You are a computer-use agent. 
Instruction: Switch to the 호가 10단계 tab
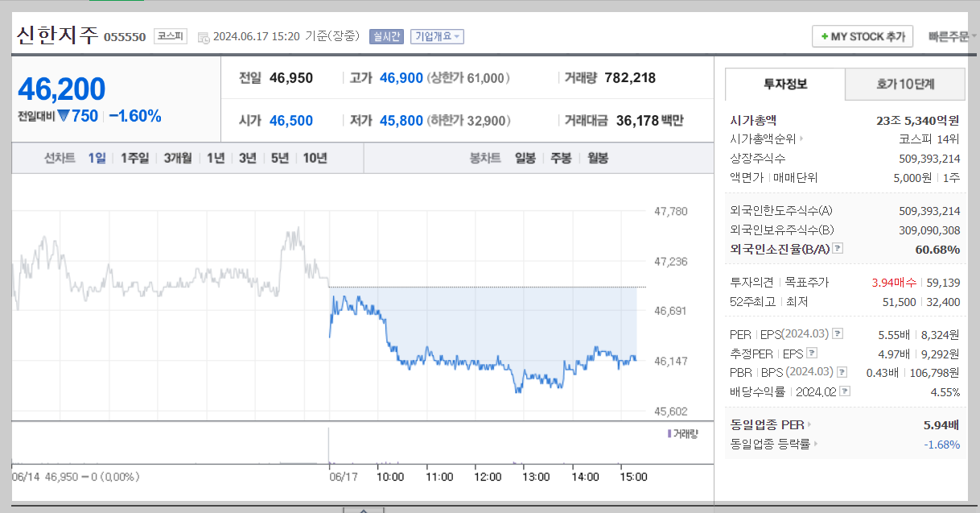pyautogui.click(x=905, y=84)
